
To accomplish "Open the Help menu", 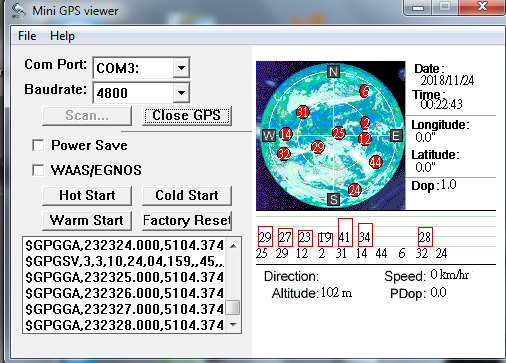I will [62, 36].
